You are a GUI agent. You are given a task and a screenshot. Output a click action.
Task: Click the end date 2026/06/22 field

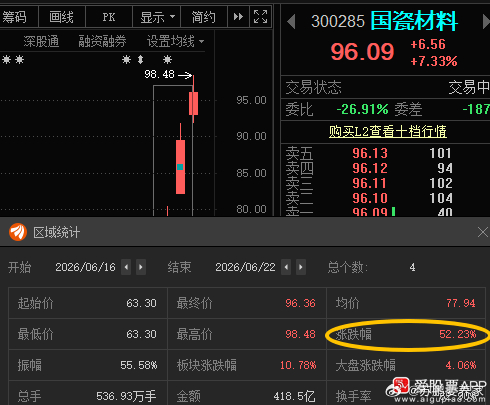pyautogui.click(x=245, y=267)
